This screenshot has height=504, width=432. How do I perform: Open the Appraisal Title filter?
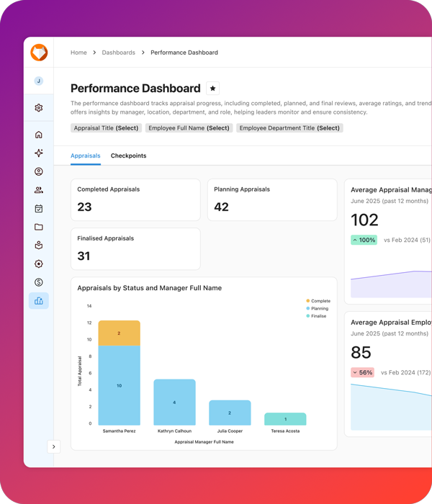106,128
